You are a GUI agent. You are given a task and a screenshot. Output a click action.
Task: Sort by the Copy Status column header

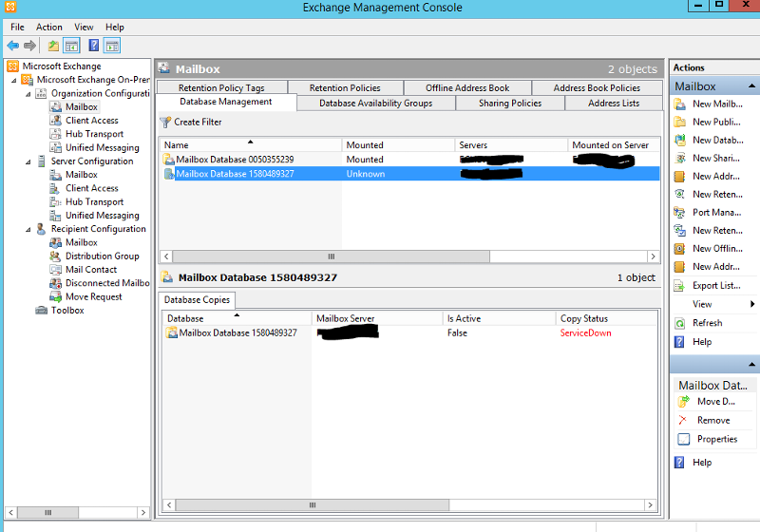coord(606,318)
